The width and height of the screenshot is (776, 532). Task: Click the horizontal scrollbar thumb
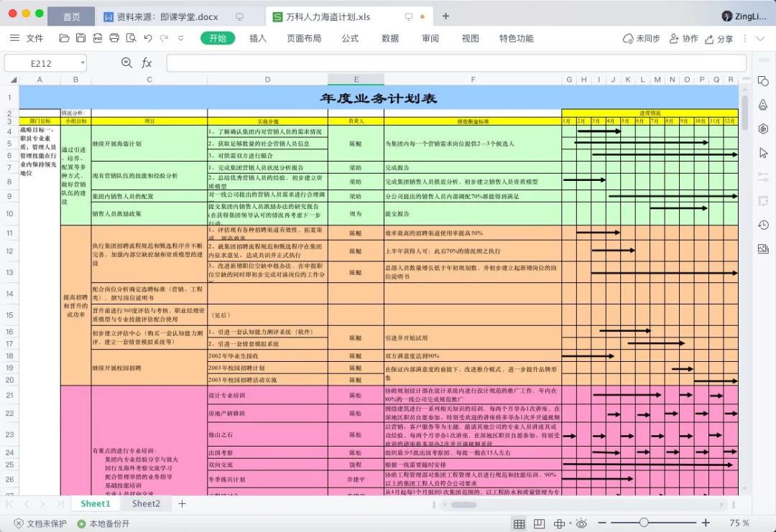point(463,505)
